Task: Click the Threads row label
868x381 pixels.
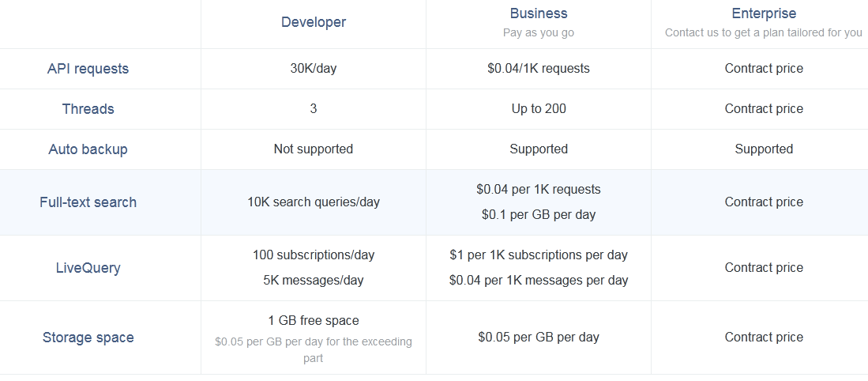Action: coord(88,109)
